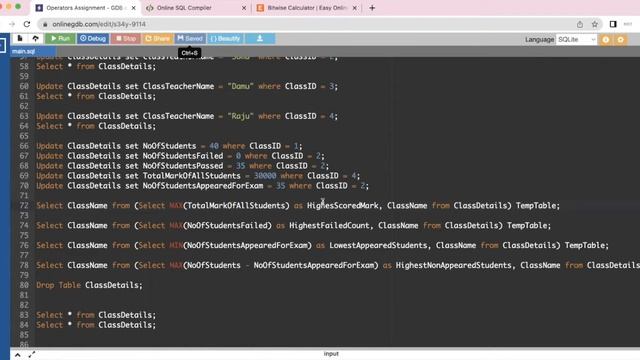Go forward in browser history

[12, 24]
